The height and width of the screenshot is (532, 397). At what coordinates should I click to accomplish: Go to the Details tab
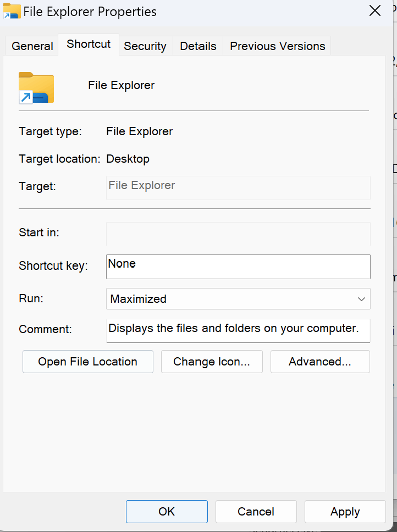[x=198, y=46]
